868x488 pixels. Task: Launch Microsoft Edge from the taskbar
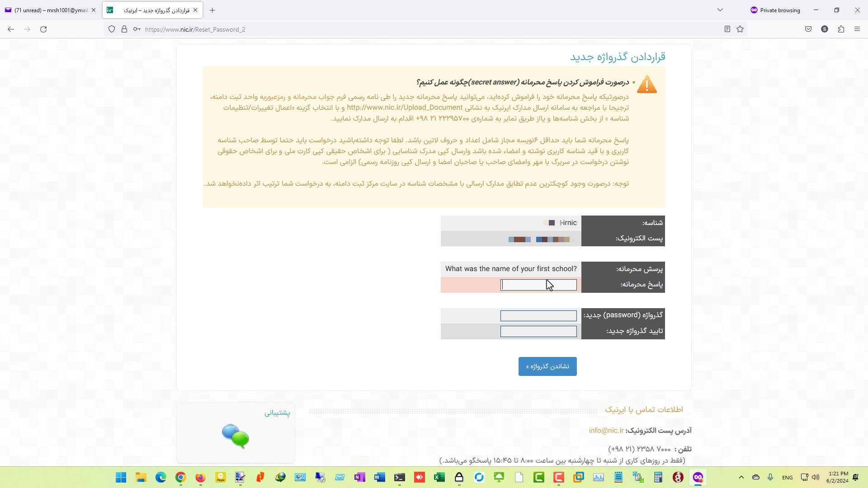[x=160, y=478]
